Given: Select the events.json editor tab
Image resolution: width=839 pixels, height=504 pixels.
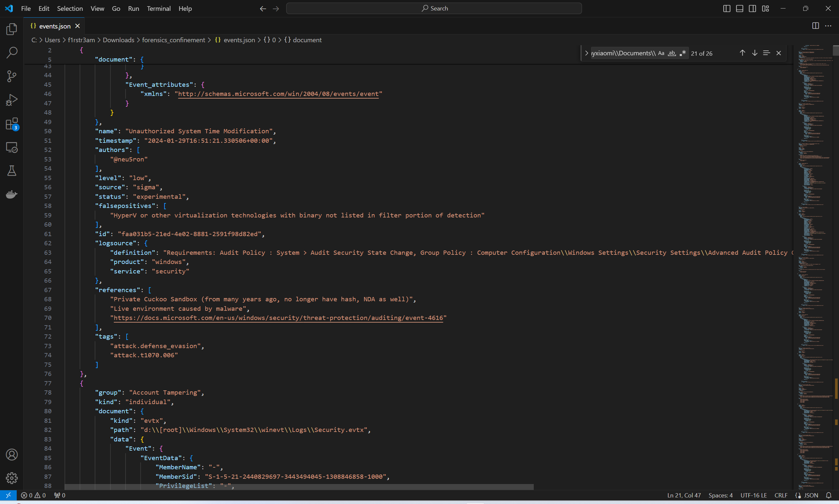Looking at the screenshot, I should click(x=54, y=26).
